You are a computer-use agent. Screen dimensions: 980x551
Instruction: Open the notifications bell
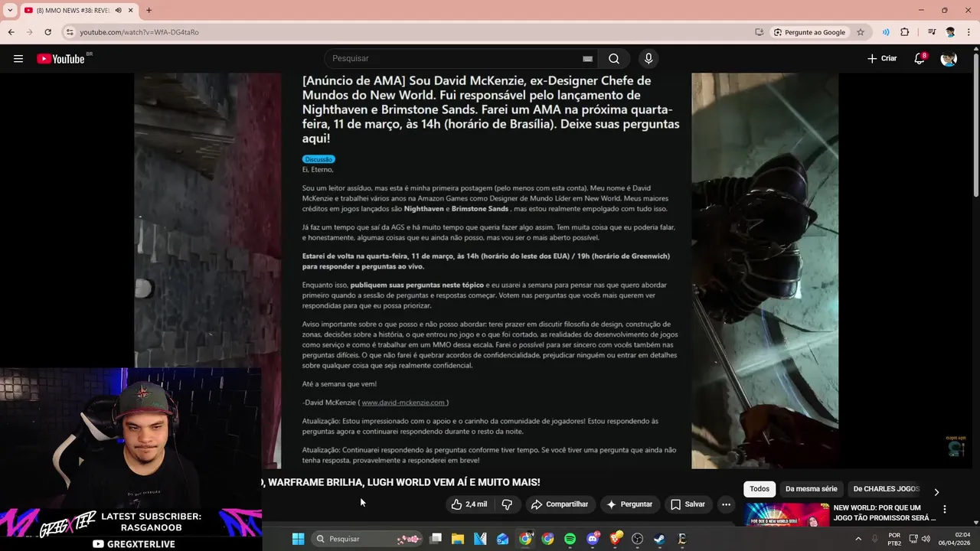pos(920,59)
